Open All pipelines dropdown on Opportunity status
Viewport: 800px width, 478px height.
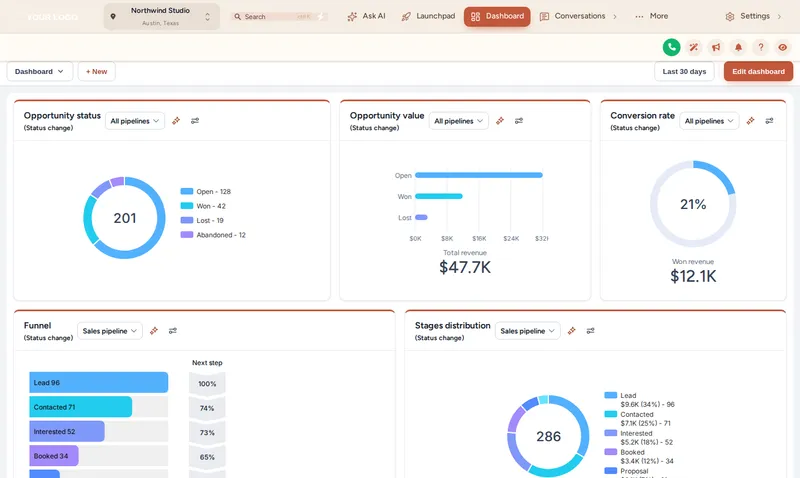coord(135,121)
